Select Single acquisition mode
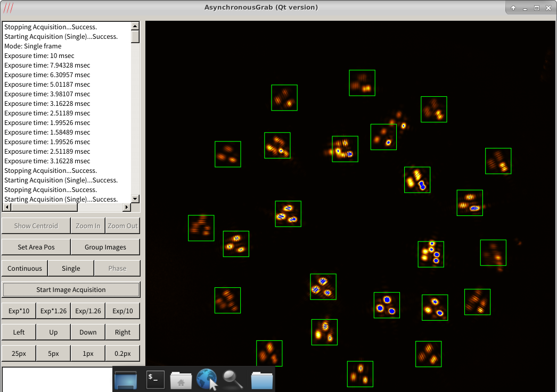Screen dimensions: 557x392 point(71,269)
